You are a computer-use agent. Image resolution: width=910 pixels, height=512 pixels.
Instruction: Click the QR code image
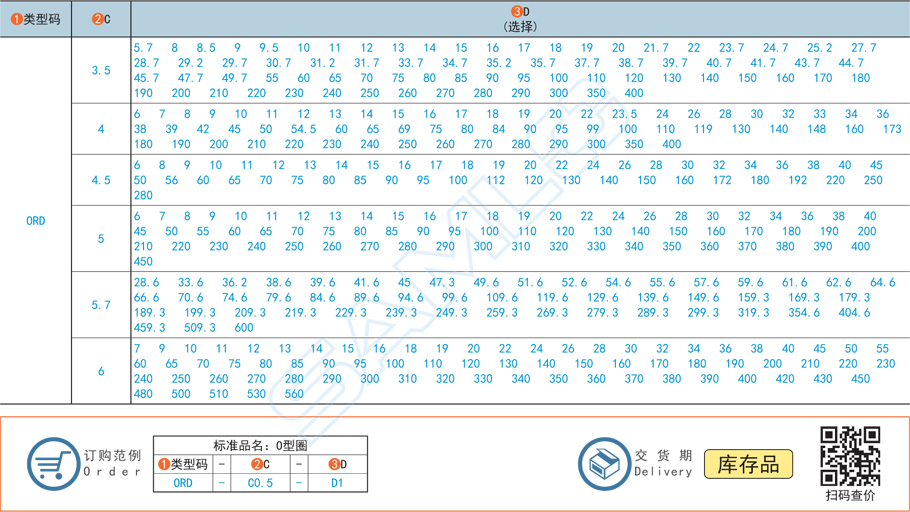(x=850, y=456)
